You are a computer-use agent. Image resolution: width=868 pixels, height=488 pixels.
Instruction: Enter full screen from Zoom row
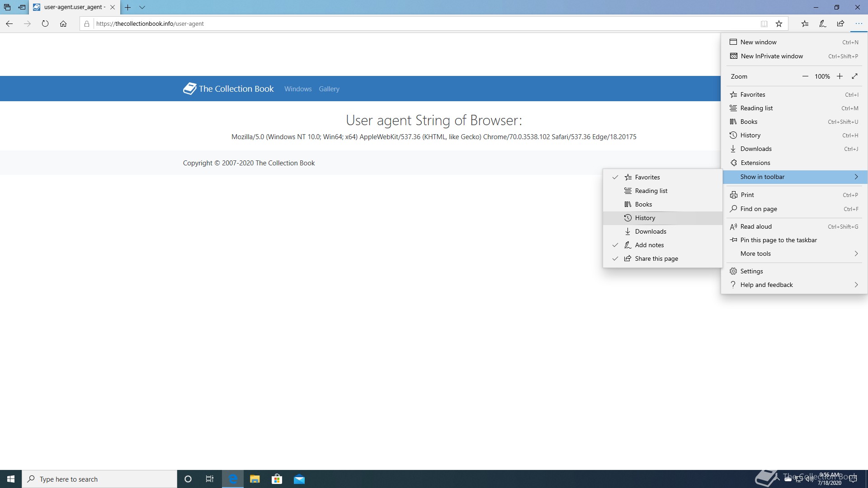(x=854, y=76)
